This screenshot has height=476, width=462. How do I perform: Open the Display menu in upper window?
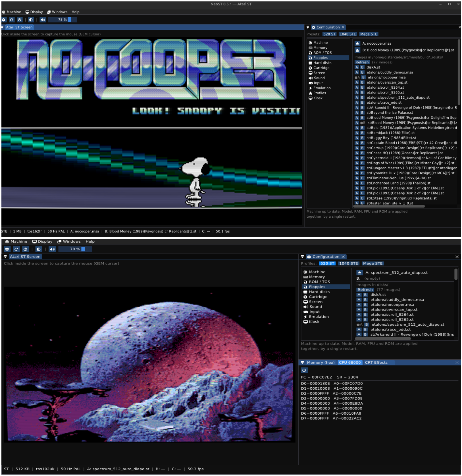pos(34,12)
